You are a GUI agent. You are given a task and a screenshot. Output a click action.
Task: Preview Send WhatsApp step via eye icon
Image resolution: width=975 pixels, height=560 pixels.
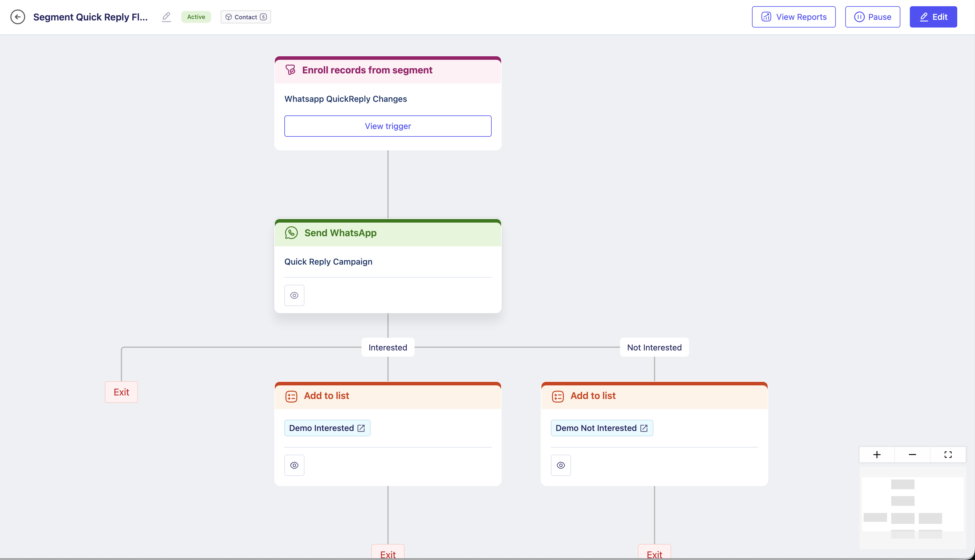294,295
